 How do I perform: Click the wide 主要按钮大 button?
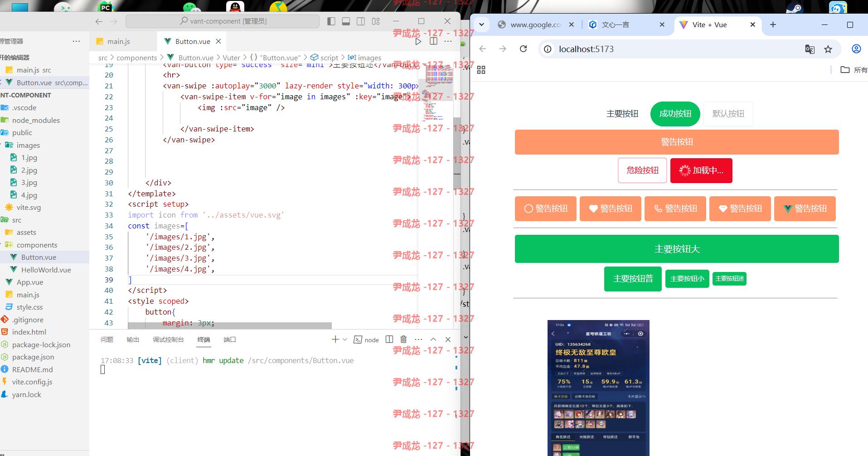point(677,249)
